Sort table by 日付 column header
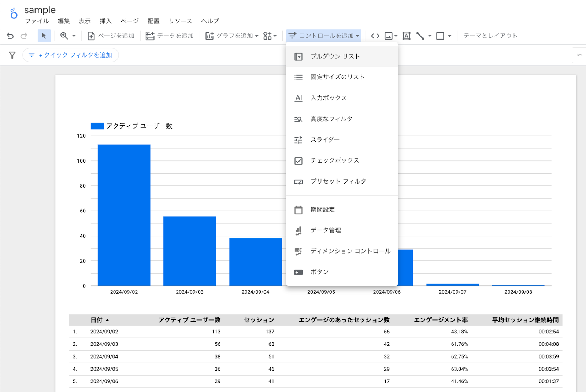586x392 pixels. click(x=97, y=320)
